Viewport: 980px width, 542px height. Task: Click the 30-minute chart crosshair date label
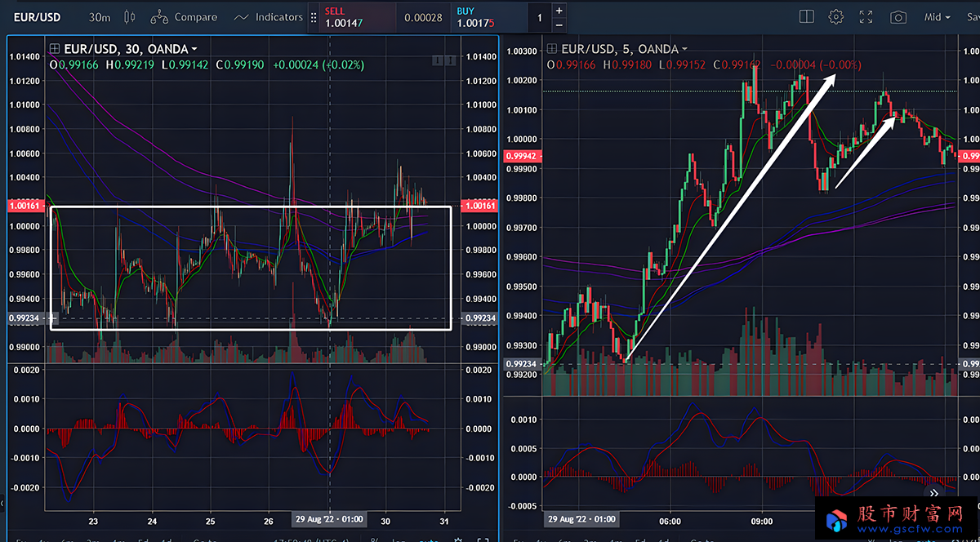(329, 519)
